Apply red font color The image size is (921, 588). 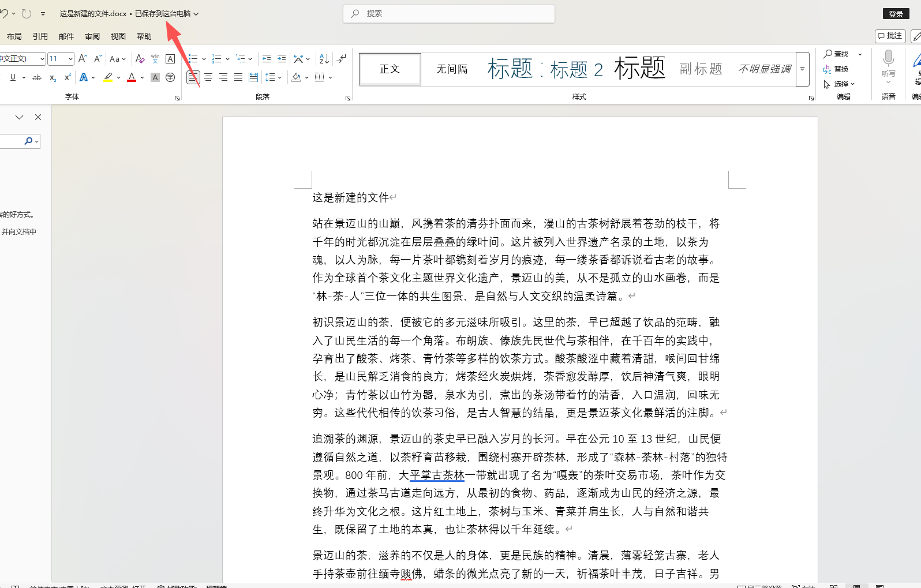[132, 77]
